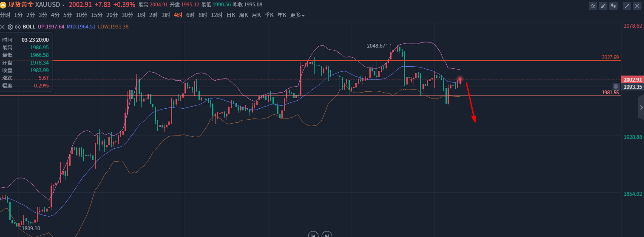
Task: Select the pencil drawing tool icon
Action: pyautogui.click(x=603, y=6)
